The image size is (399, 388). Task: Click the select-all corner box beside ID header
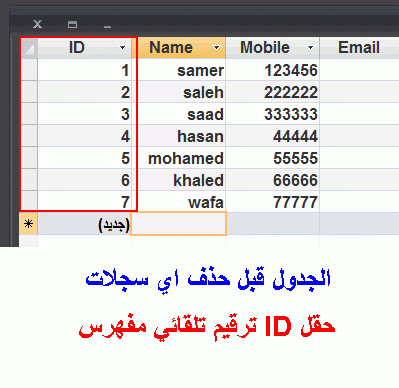[x=29, y=48]
